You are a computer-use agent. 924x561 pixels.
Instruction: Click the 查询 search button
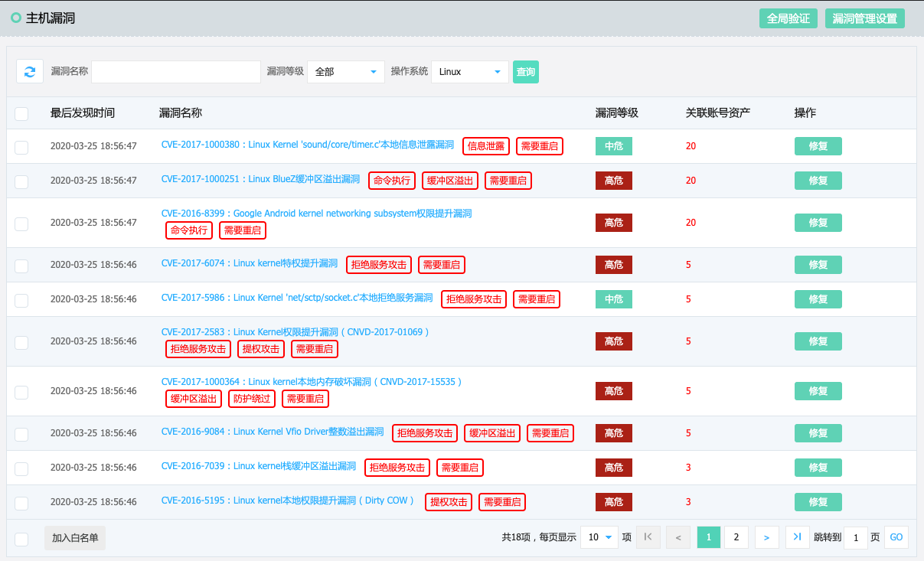(525, 71)
